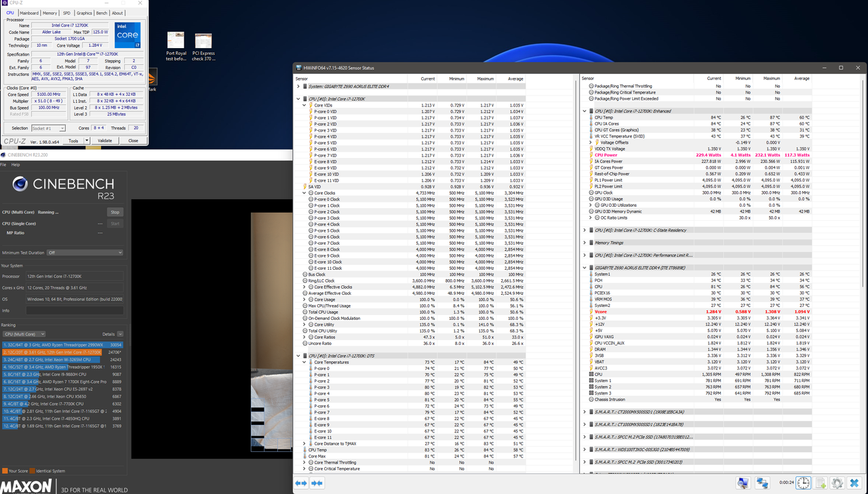Collapse the Core Clocks group
The image size is (868, 494).
304,193
